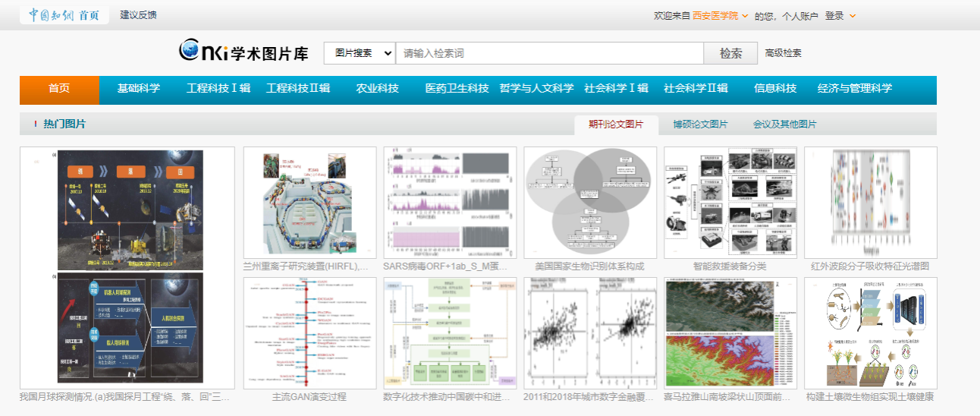Image resolution: width=980 pixels, height=416 pixels.
Task: Click the 请输入检索词 search input field
Action: point(549,53)
